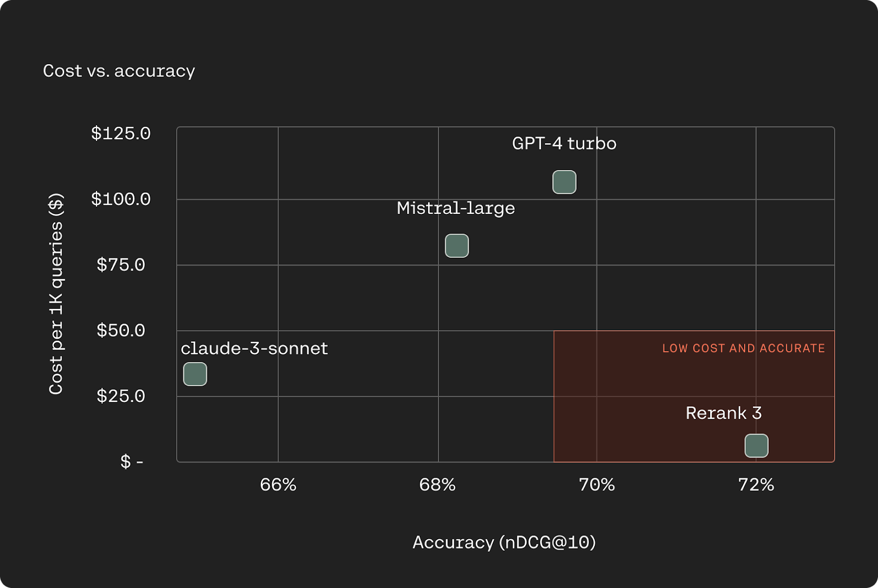Click the Accuracy (nDCG@10) axis title

pos(504,542)
